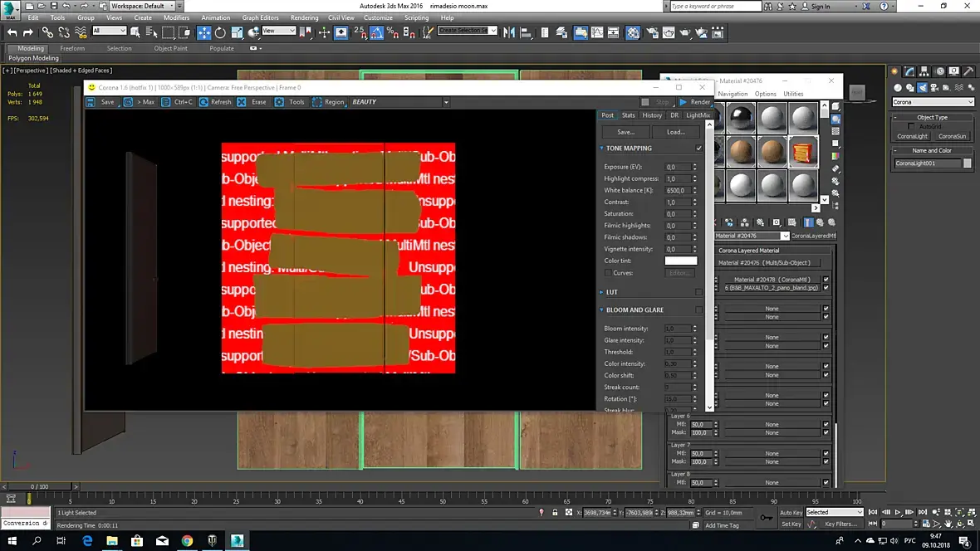Click the Auto Key button
Screen dimensions: 980x551
791,512
